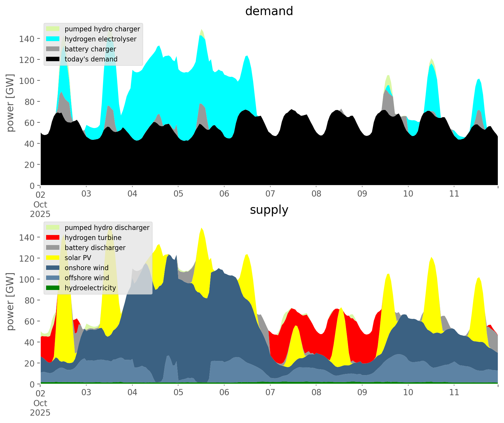Click the "supply" chart title
This screenshot has height=423, width=504.
pos(269,210)
